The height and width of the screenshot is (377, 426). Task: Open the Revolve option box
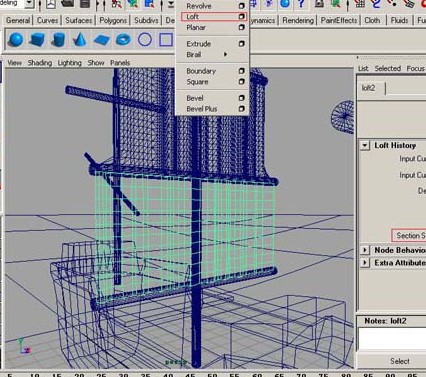point(242,6)
